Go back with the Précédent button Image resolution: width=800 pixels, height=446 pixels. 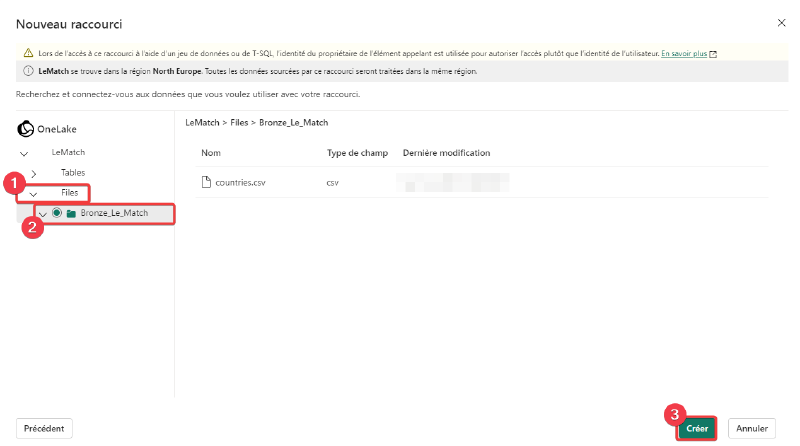coord(44,429)
